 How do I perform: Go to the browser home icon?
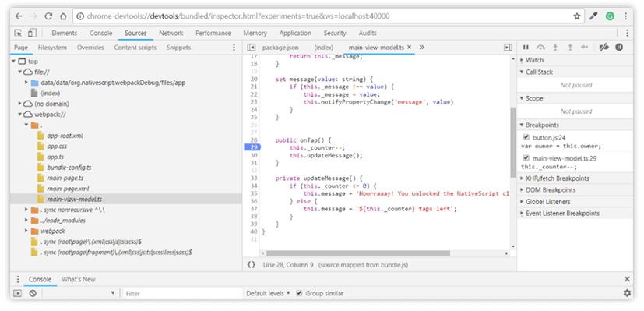tap(63, 16)
